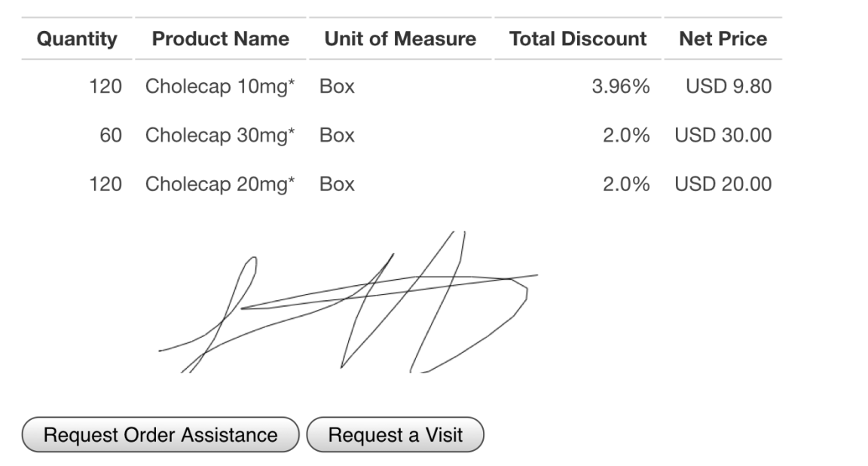Select the USD 9.80 net price

click(728, 87)
